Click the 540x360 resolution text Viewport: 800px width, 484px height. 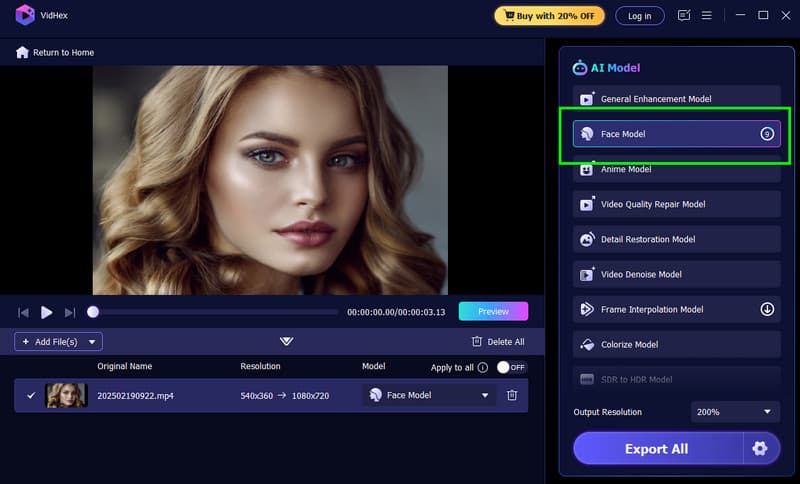coord(257,396)
